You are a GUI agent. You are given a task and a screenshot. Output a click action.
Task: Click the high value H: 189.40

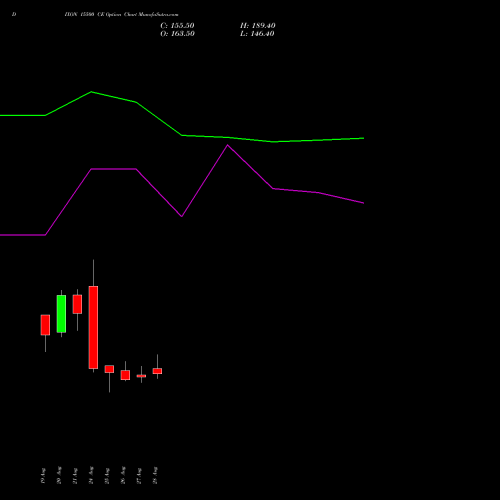[258, 26]
